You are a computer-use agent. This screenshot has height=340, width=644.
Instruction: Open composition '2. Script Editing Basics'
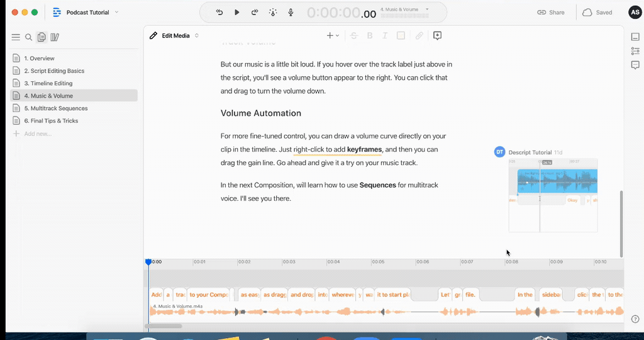coord(74,71)
